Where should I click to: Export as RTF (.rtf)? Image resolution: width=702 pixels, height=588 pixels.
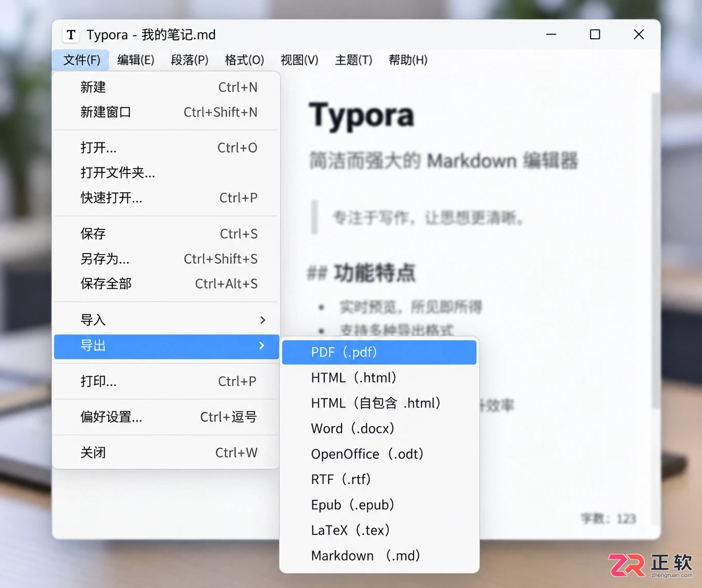(379, 479)
